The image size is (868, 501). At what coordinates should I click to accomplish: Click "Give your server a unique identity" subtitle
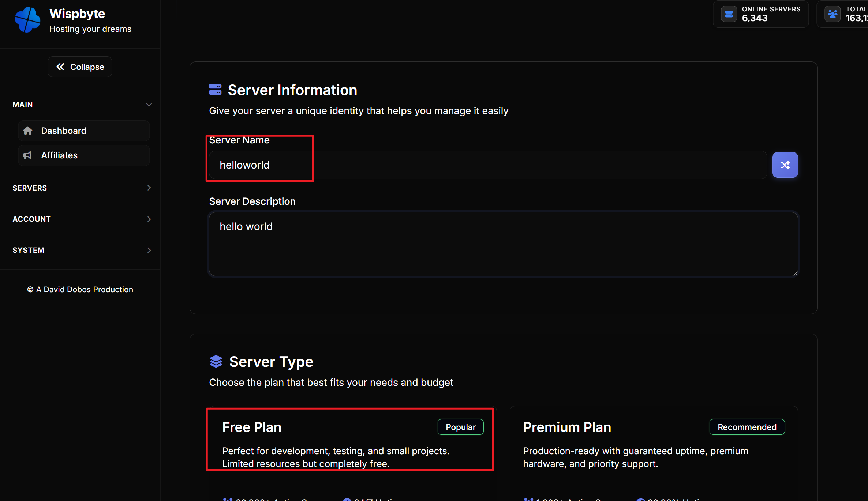[359, 110]
